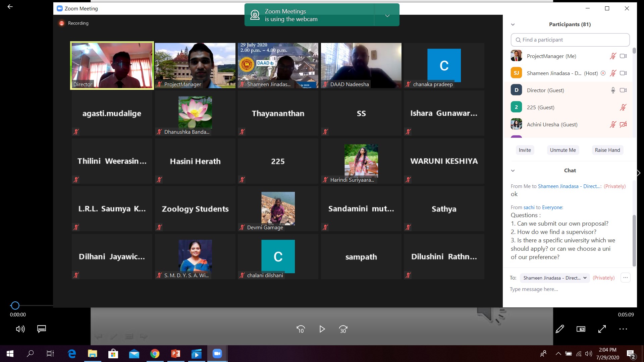Screen dimensions: 644x362
Task: Toggle 225 (Guest) muted microphone icon
Action: [623, 107]
